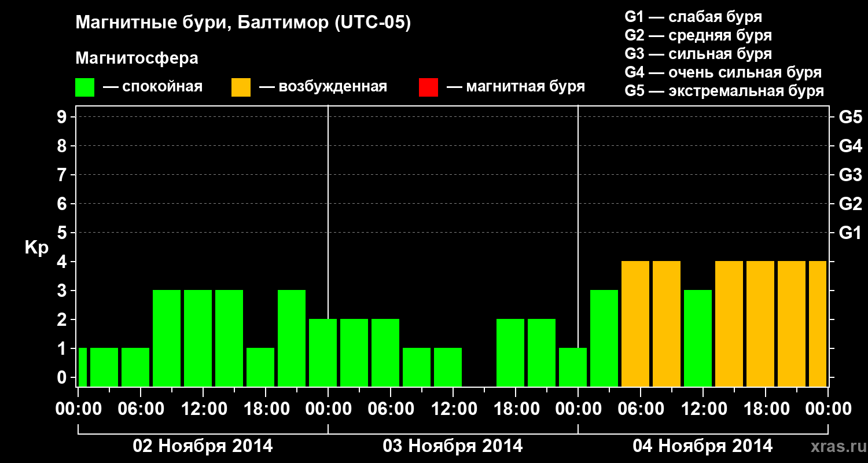
Task: Click the 'G5 — экстремальная буря' legend line
Action: (724, 91)
